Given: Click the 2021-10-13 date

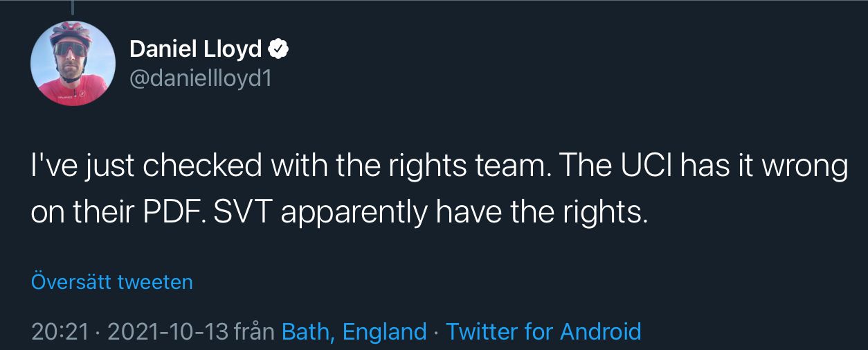Looking at the screenshot, I should 168,331.
